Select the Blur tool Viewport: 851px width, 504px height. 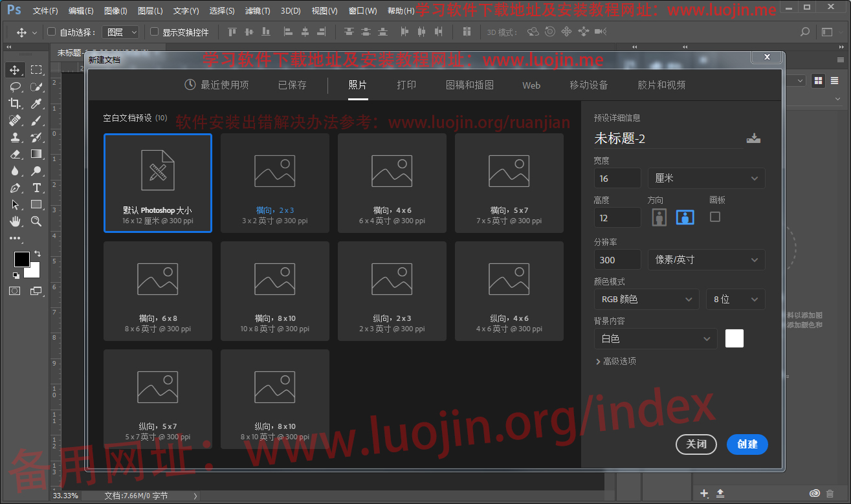point(15,171)
